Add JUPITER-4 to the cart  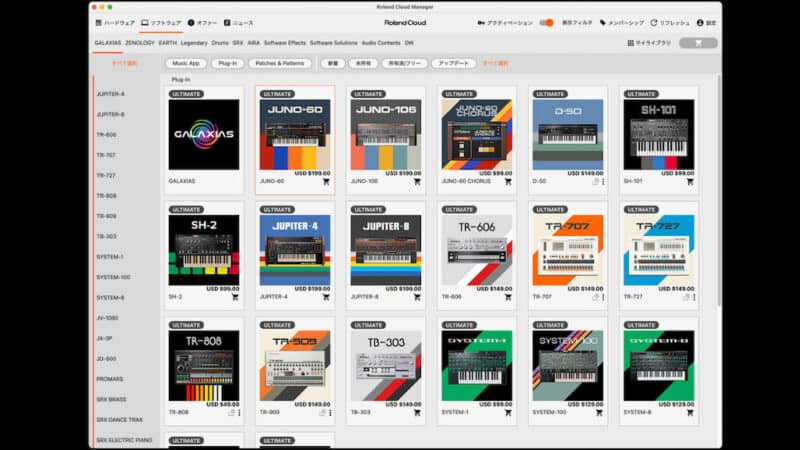point(326,297)
